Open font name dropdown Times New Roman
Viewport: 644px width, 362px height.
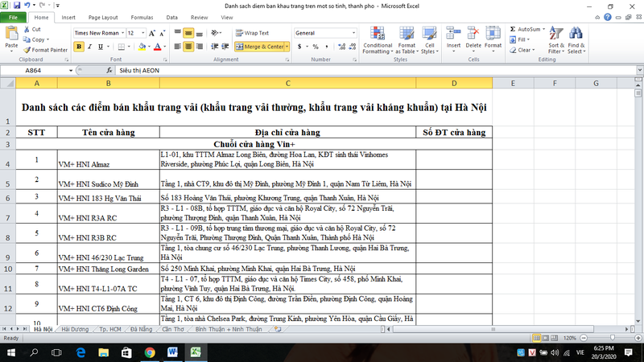click(x=122, y=33)
